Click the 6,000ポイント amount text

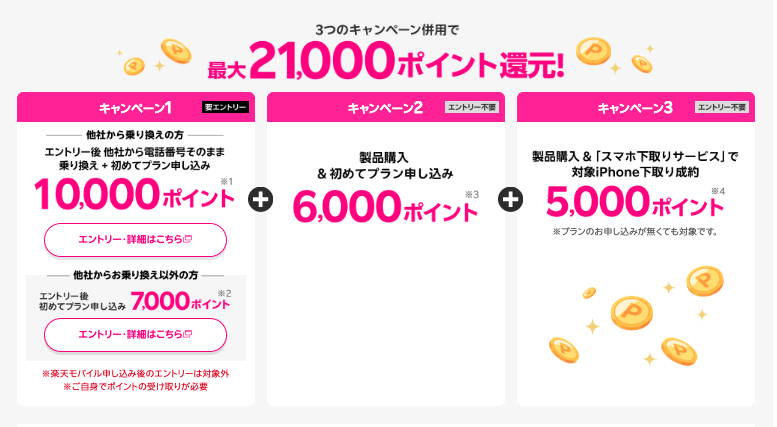point(385,206)
